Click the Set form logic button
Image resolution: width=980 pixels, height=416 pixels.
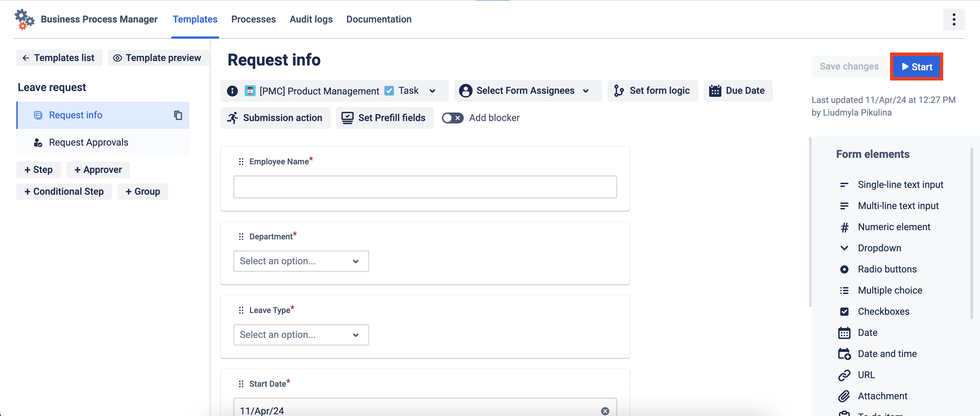coord(652,91)
